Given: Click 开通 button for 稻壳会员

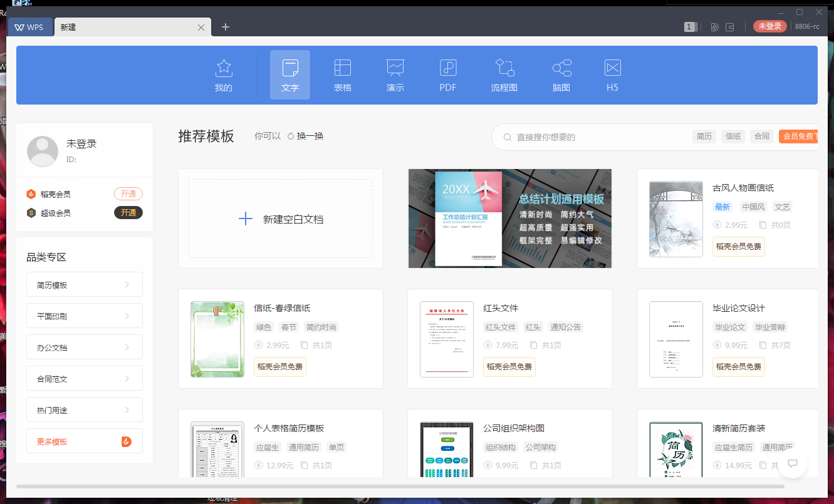Looking at the screenshot, I should click(x=128, y=194).
